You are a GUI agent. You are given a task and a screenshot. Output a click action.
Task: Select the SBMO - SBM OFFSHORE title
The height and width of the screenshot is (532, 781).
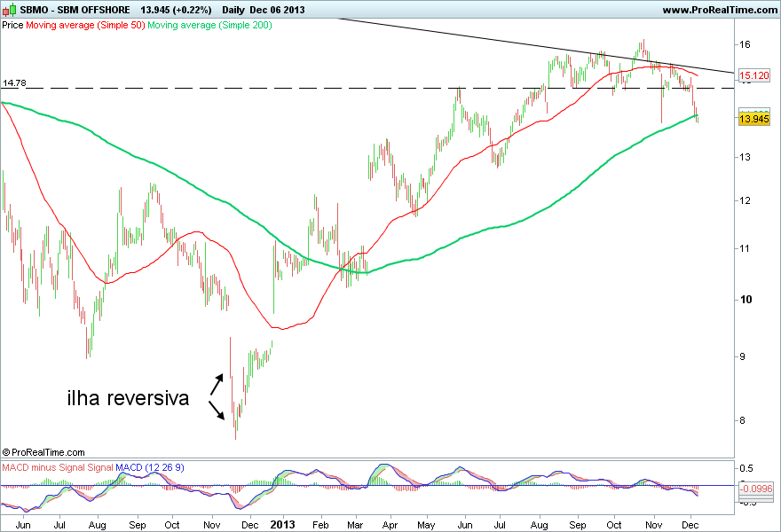tap(75, 10)
